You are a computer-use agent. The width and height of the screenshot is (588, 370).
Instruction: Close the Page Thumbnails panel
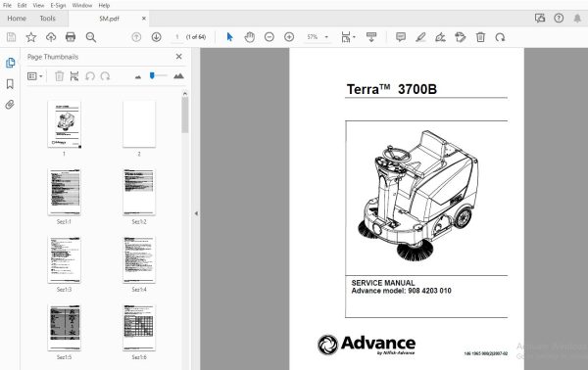[x=179, y=57]
